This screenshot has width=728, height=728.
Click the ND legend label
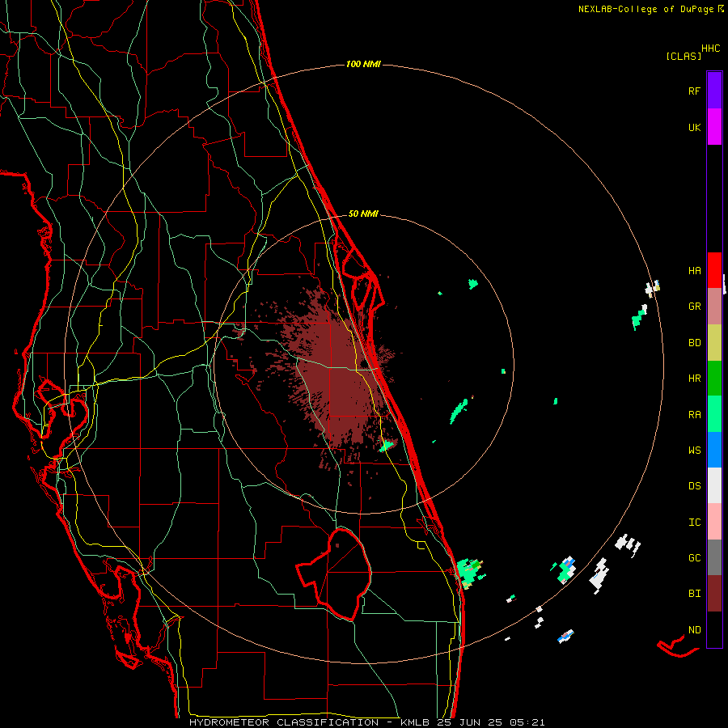coord(694,629)
